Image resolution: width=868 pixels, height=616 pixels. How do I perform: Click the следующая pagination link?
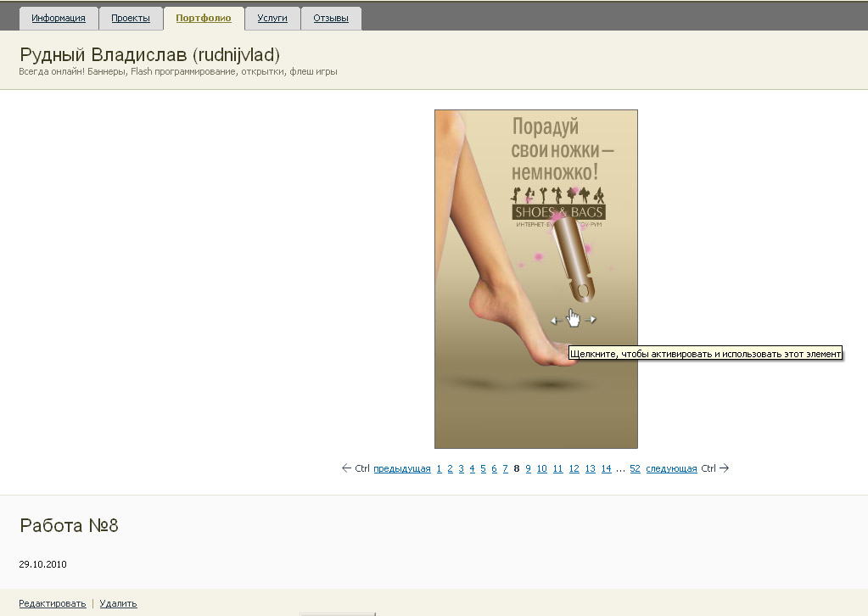point(671,468)
